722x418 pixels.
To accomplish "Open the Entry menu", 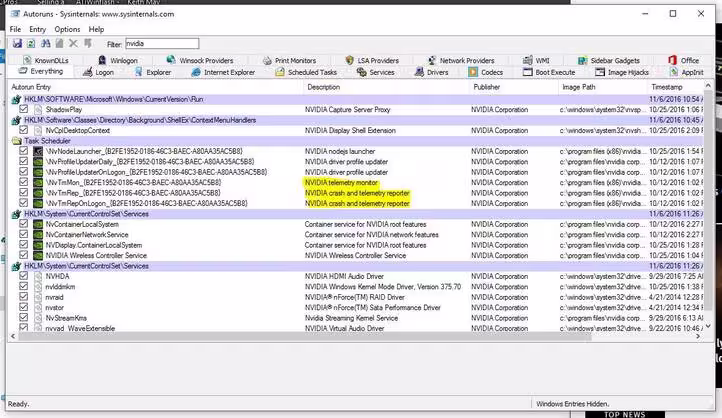I will (37, 29).
